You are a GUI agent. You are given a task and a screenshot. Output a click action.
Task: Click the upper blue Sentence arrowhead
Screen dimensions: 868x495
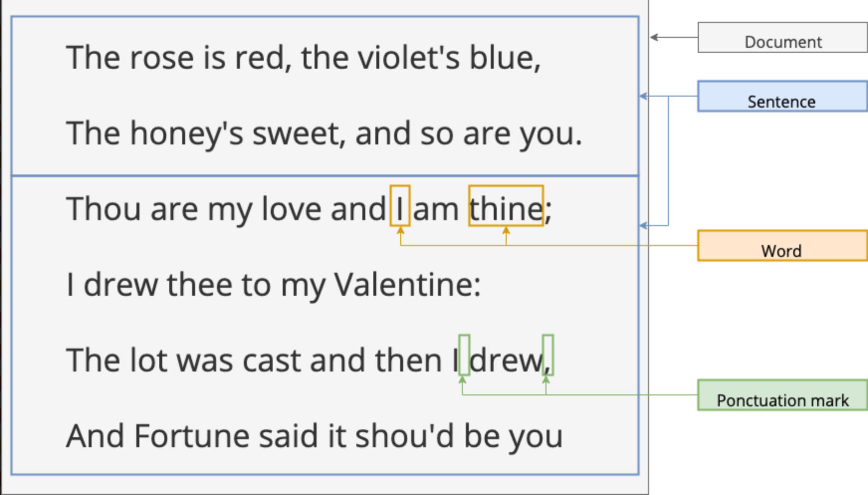644,96
